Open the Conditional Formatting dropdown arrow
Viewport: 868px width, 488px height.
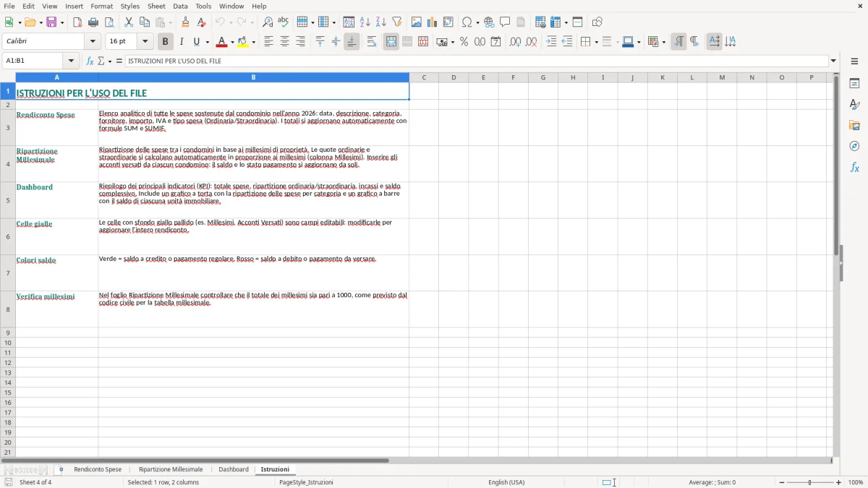pyautogui.click(x=663, y=42)
